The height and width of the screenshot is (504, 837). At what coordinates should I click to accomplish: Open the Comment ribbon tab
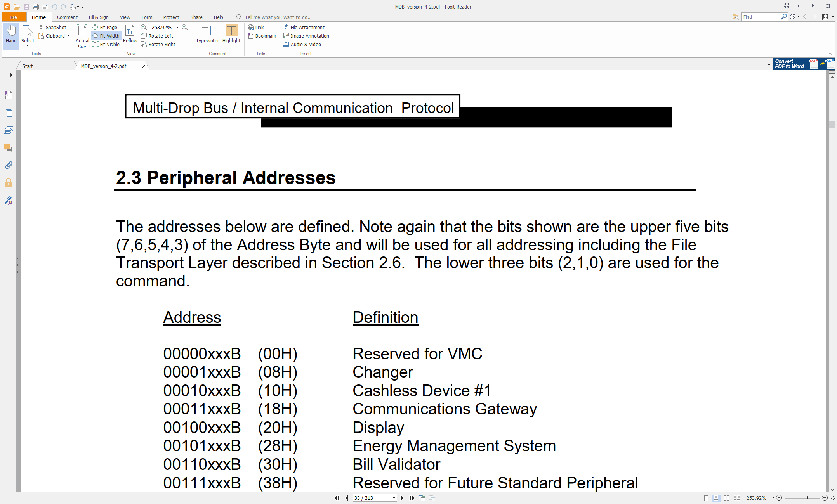67,17
